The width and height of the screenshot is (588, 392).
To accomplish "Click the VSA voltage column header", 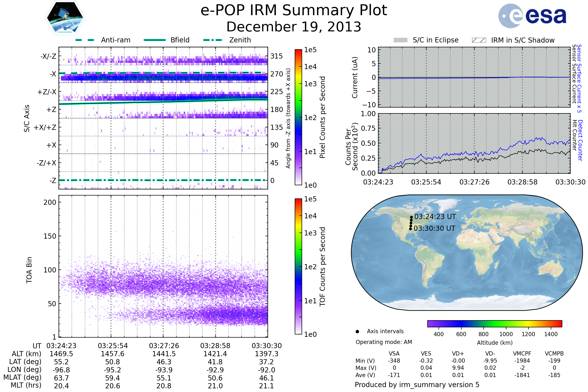I will point(394,354).
